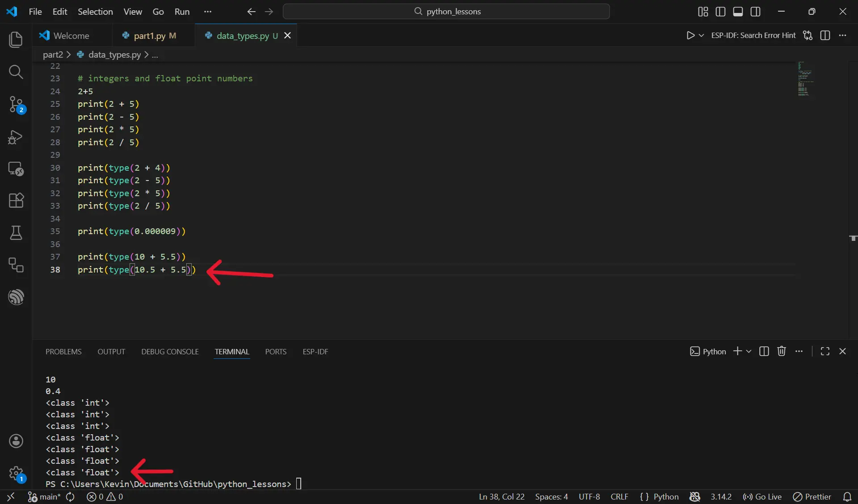Open the terminal launch profile dropdown

click(x=749, y=351)
